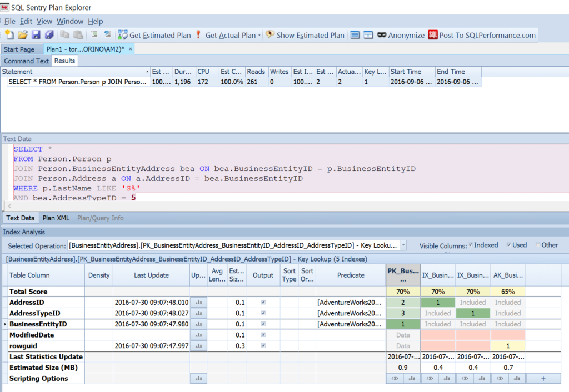569x392 pixels.
Task: Open statistics histogram for rowguid row
Action: click(x=198, y=346)
